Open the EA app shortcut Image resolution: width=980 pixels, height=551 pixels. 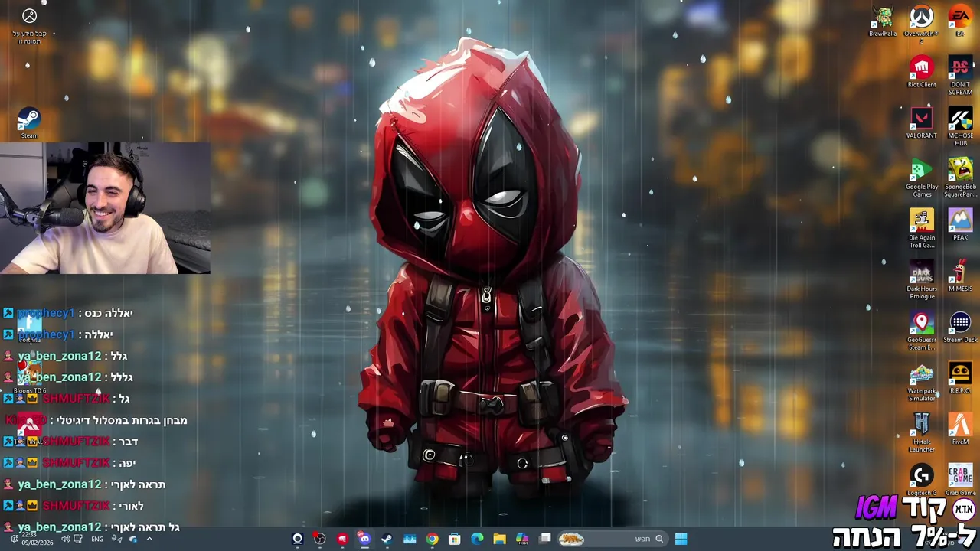point(959,22)
